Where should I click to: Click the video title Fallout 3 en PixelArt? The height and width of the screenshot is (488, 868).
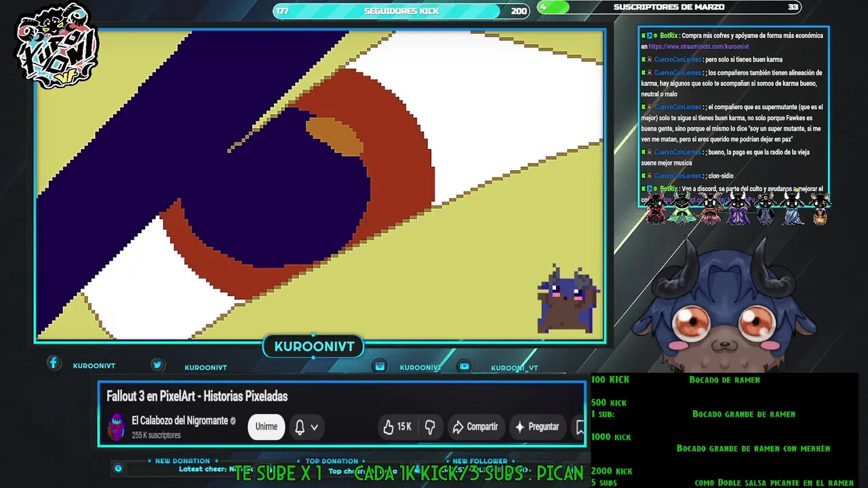coord(197,396)
